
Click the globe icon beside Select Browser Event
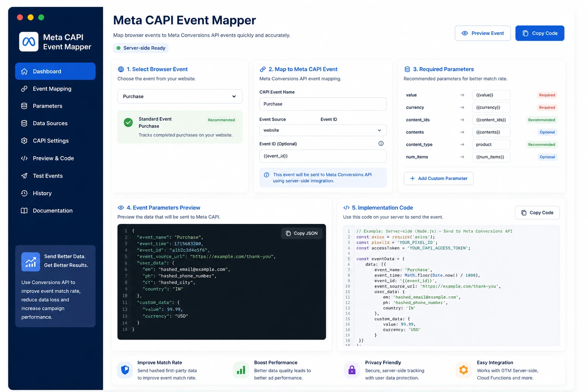121,69
